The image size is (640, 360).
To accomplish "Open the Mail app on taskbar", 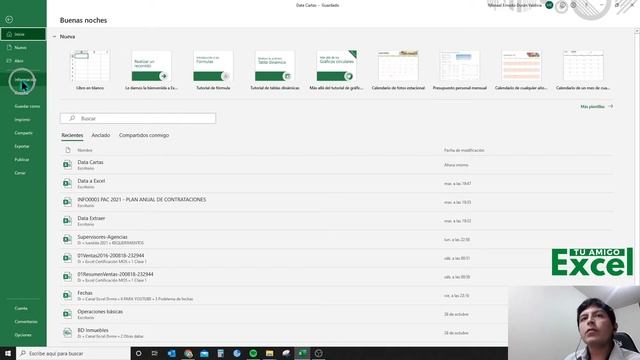I will (204, 353).
